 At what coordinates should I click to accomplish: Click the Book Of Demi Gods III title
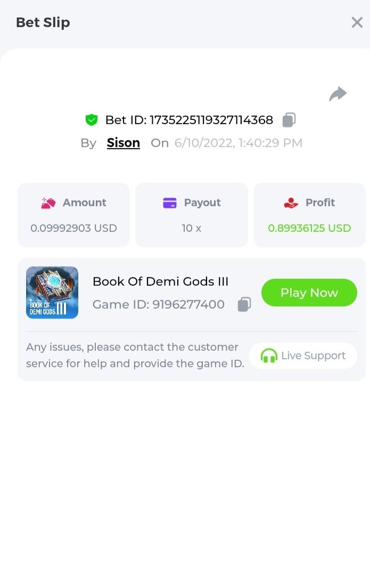tap(160, 281)
